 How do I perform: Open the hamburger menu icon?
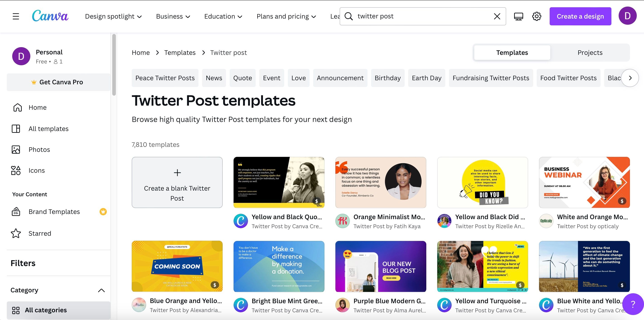pos(16,17)
